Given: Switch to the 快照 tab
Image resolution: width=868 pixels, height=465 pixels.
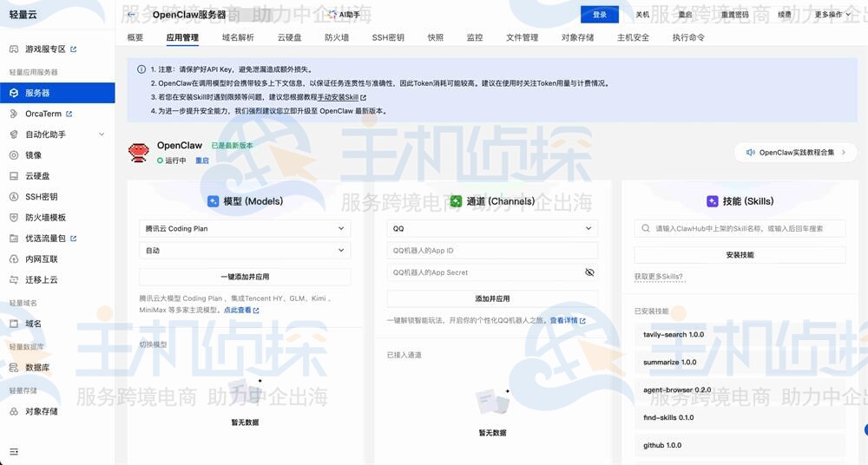Looking at the screenshot, I should click(436, 37).
